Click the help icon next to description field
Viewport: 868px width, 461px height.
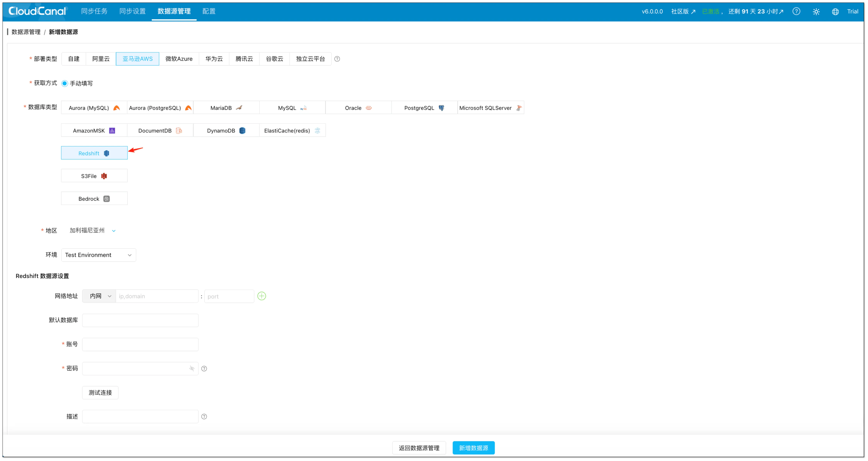click(204, 417)
